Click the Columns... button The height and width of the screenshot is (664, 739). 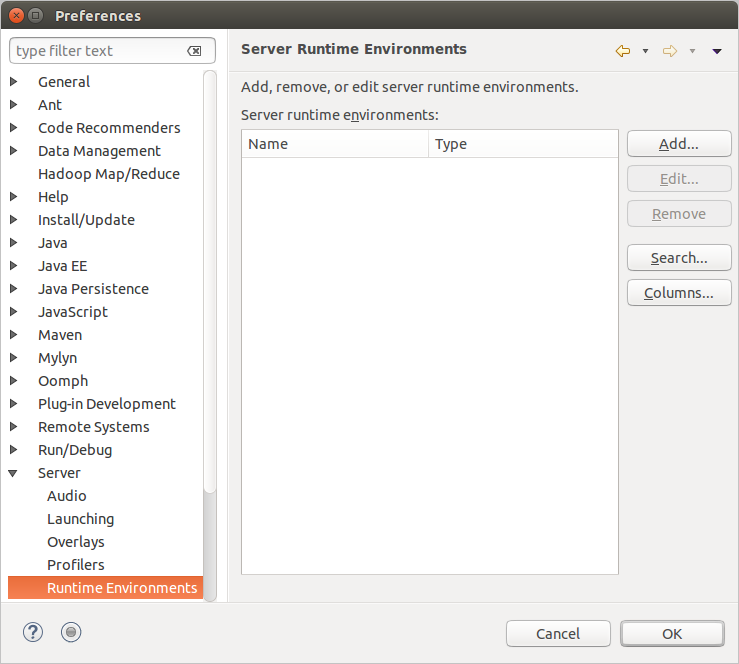coord(679,293)
